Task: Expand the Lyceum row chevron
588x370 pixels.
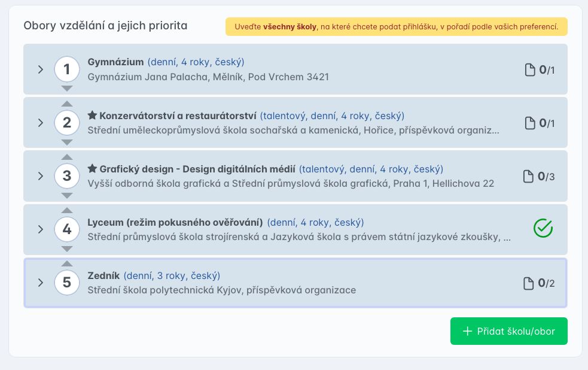Action: coord(41,229)
